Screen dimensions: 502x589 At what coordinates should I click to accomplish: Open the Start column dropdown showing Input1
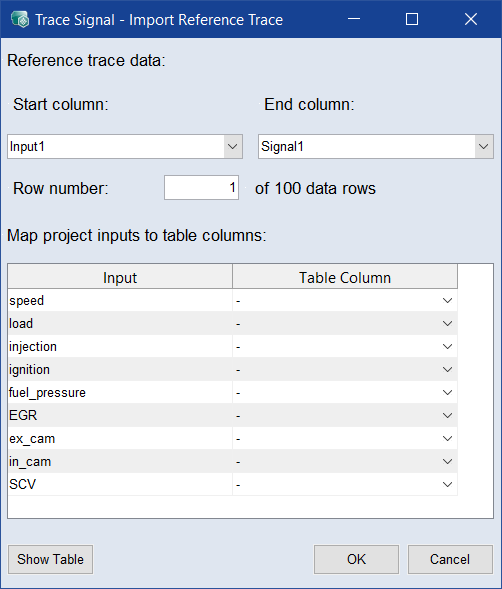pos(125,146)
